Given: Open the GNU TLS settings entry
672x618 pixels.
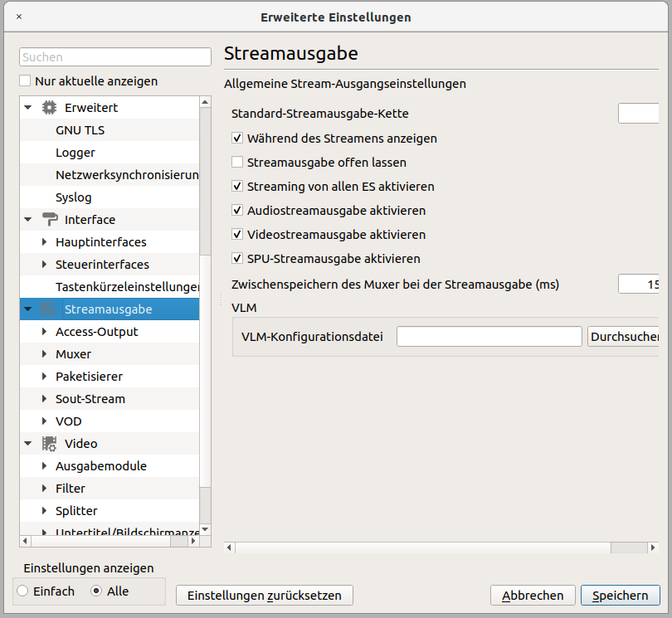Looking at the screenshot, I should [80, 130].
